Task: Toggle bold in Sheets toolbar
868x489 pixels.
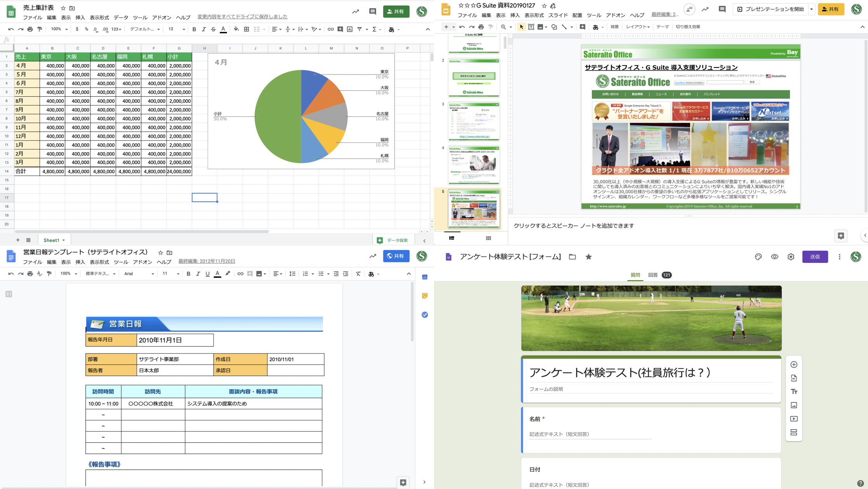Action: pos(194,29)
